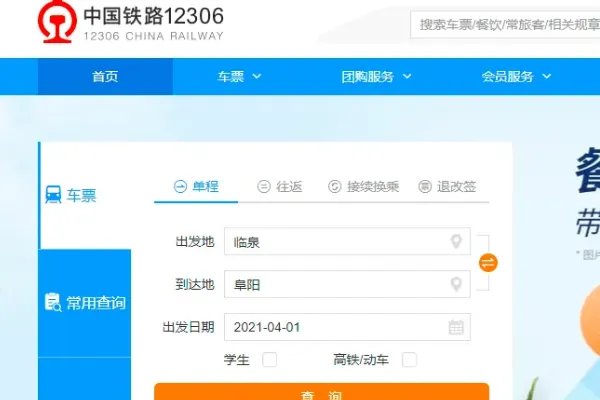
Task: Open calendar icon in 出发日期 field
Action: [456, 327]
